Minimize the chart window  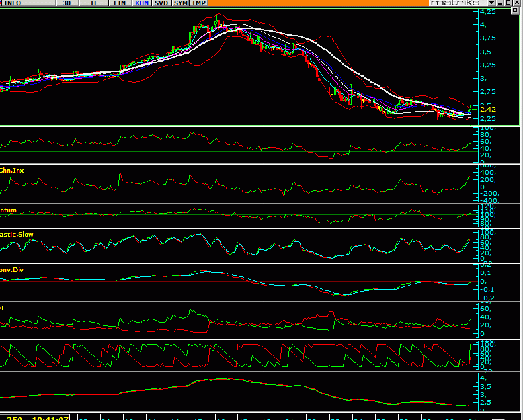coord(500,3)
